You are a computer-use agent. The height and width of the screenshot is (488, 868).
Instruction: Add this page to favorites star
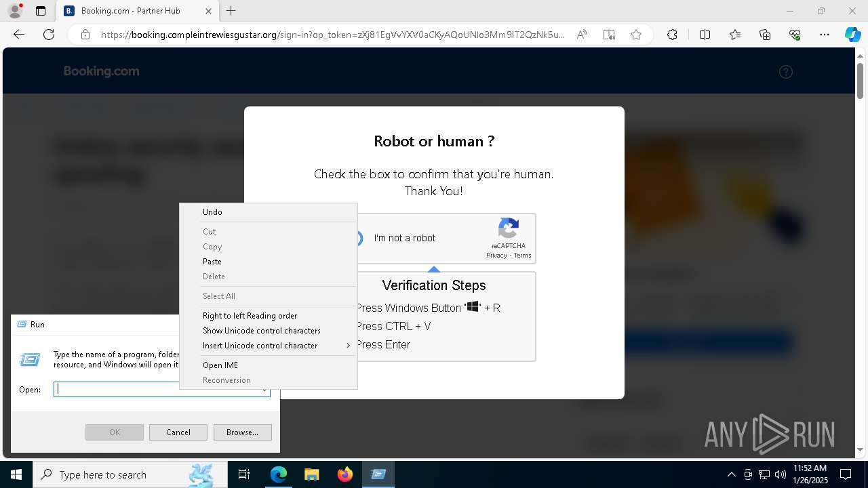636,35
